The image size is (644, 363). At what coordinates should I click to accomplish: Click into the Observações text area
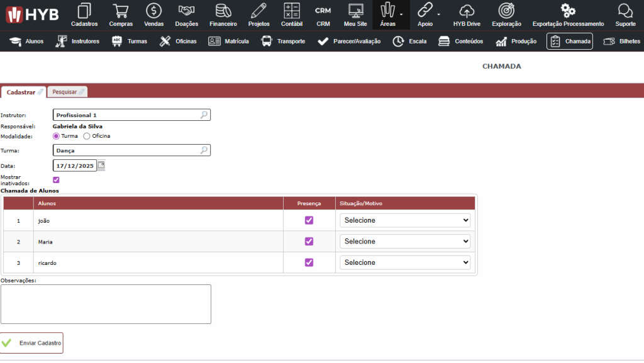(106, 304)
